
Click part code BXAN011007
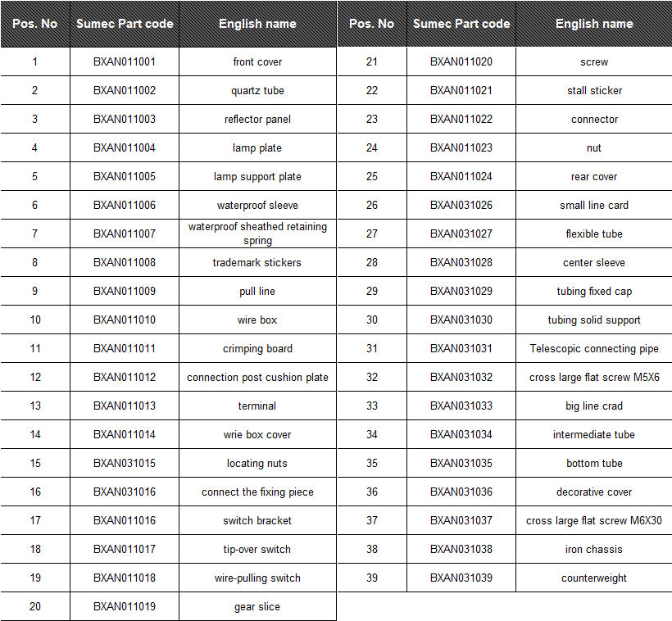click(125, 233)
